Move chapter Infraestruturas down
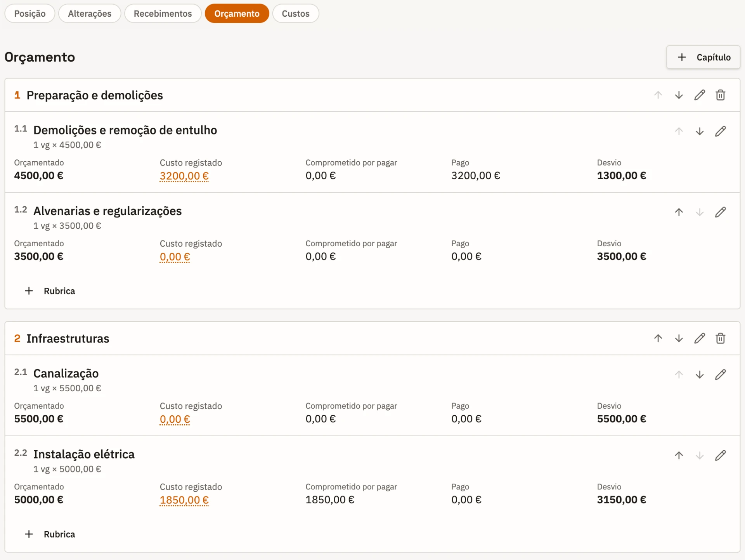745x560 pixels. [x=679, y=338]
